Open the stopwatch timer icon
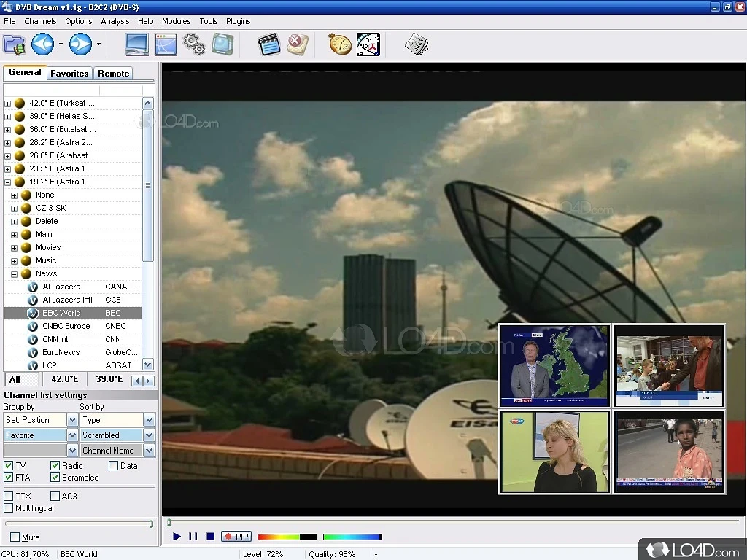 [x=339, y=44]
